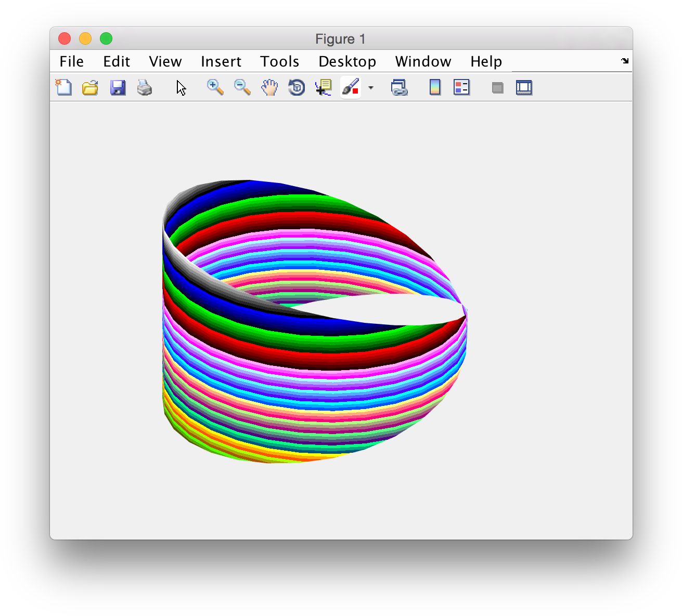Viewport: 682px width, 616px height.
Task: Open the Insert menu
Action: click(221, 61)
